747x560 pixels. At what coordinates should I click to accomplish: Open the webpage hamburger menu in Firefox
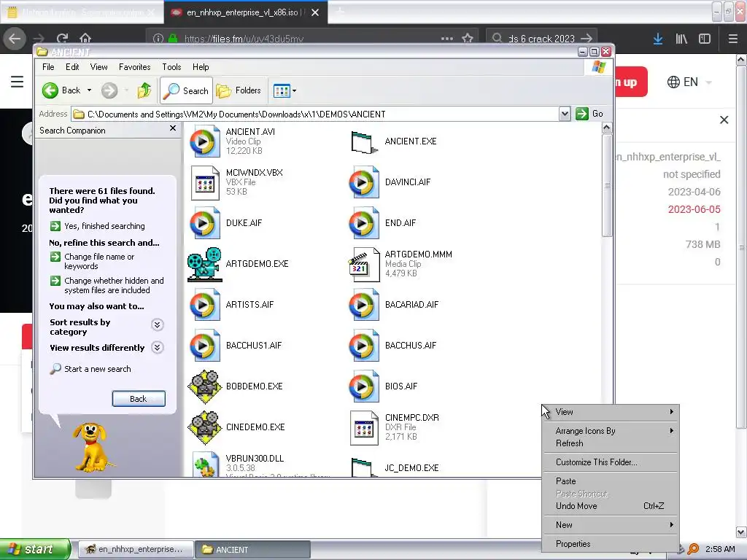pos(18,82)
